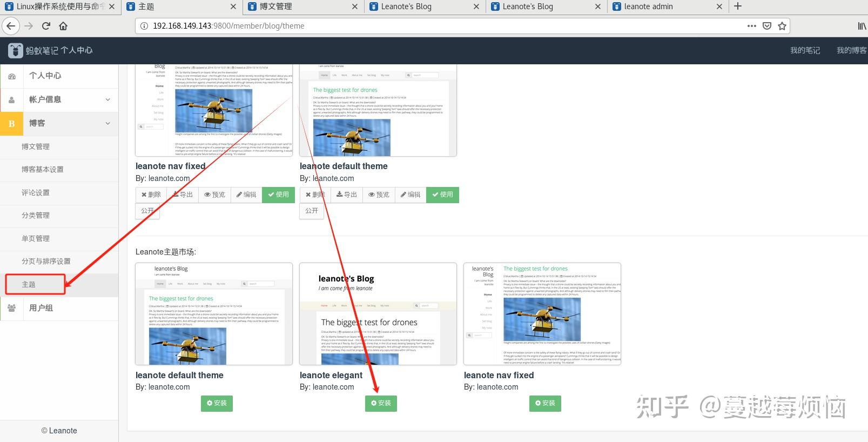This screenshot has width=868, height=442.
Task: Switch to the 博文管理 tab
Action: pyautogui.click(x=303, y=6)
